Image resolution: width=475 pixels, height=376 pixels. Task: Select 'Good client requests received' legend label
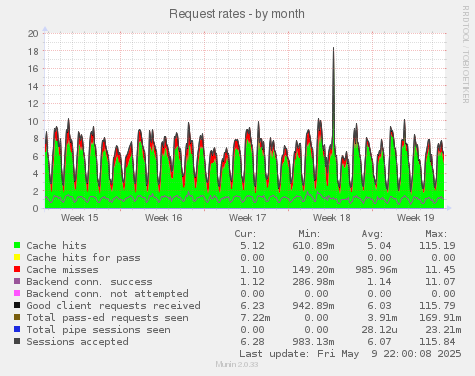click(x=113, y=306)
